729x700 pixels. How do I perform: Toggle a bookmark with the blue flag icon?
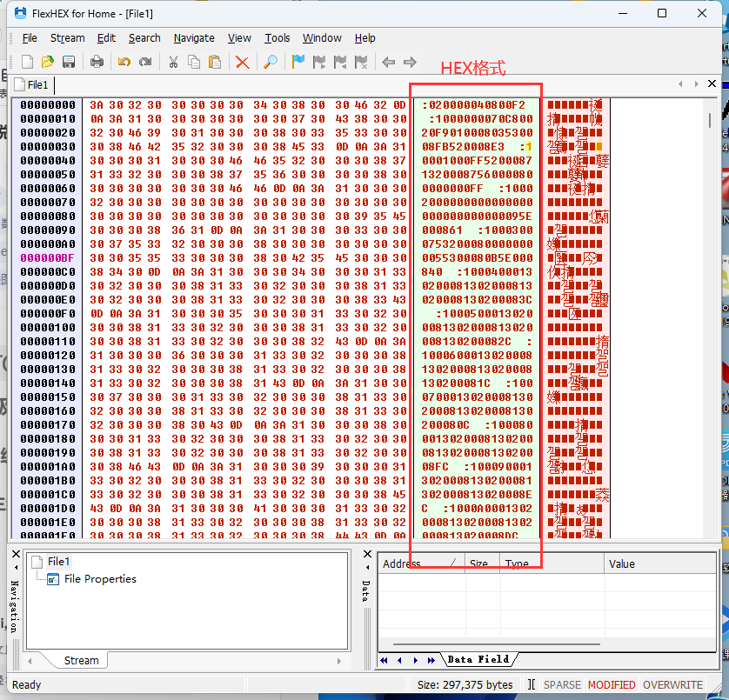298,62
